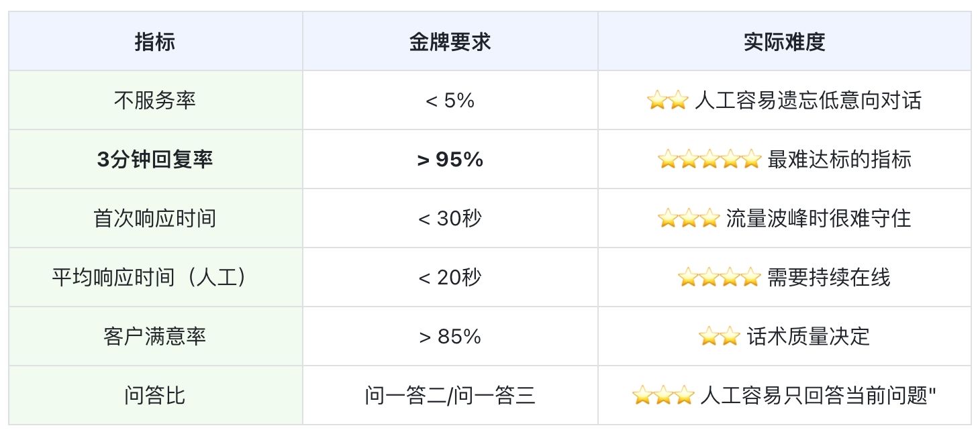This screenshot has width=980, height=432.
Task: Click the bold > 95% value
Action: [x=450, y=160]
